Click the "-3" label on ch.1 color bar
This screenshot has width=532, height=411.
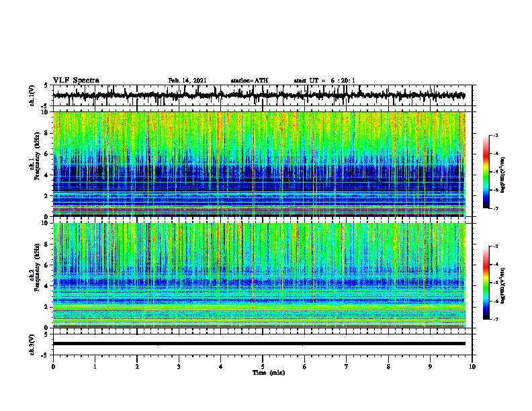496,135
